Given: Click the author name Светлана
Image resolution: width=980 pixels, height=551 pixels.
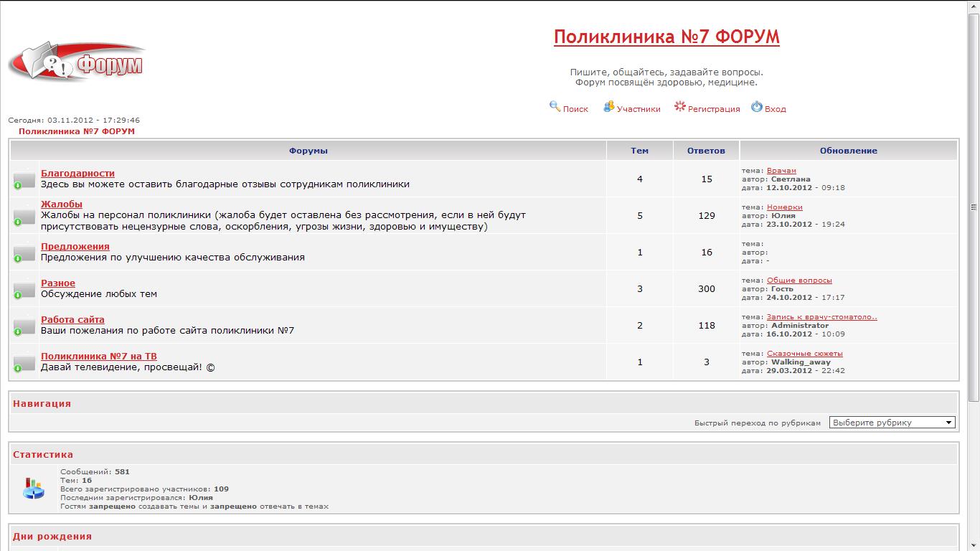Looking at the screenshot, I should (x=791, y=179).
